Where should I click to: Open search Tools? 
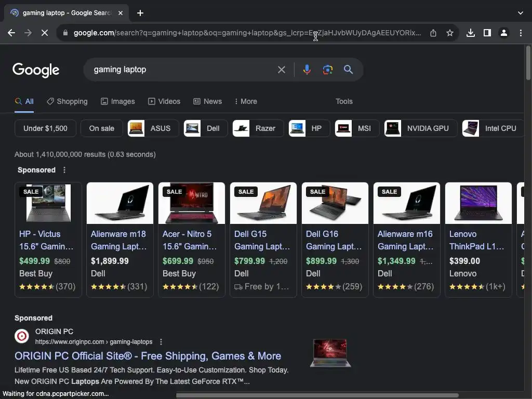click(344, 101)
